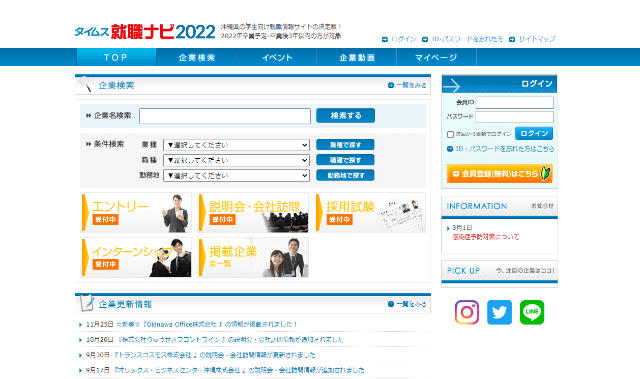Screen dimensions: 640x379
Task: Click the 企業名検索 text field
Action: coord(225,116)
